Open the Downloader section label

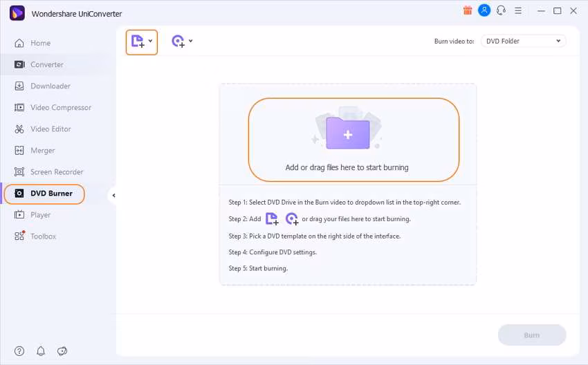50,86
